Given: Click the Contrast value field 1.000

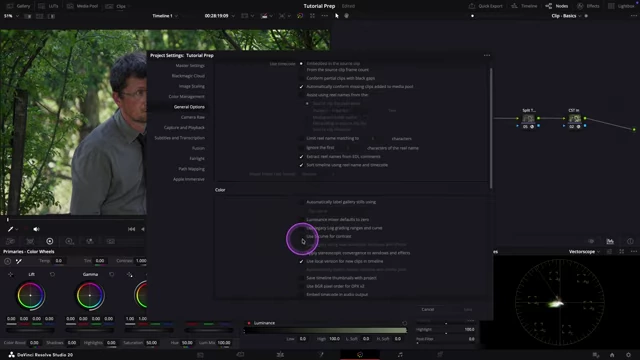Looking at the screenshot, I should 141,261.
